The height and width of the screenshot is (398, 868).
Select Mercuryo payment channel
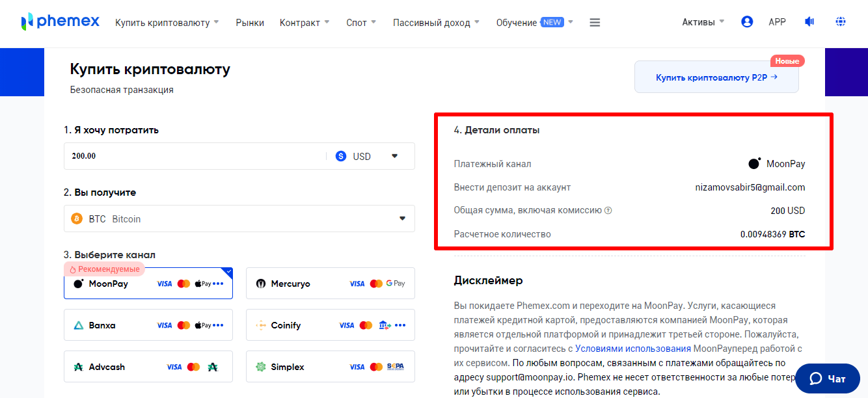[330, 284]
